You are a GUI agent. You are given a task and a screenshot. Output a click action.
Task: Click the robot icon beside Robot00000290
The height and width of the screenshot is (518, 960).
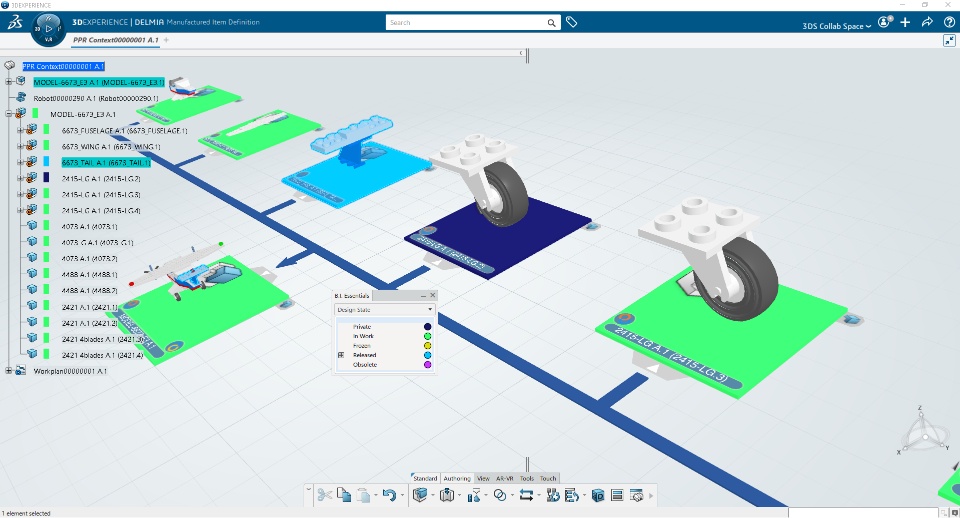coord(21,97)
